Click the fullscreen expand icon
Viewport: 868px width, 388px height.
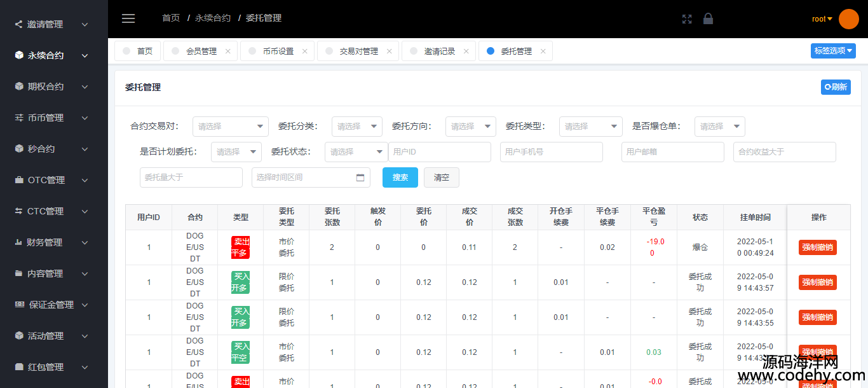tap(687, 19)
